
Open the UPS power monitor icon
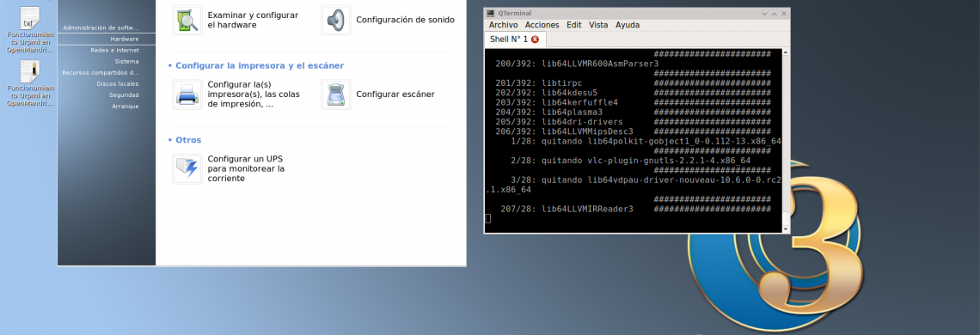[x=187, y=168]
